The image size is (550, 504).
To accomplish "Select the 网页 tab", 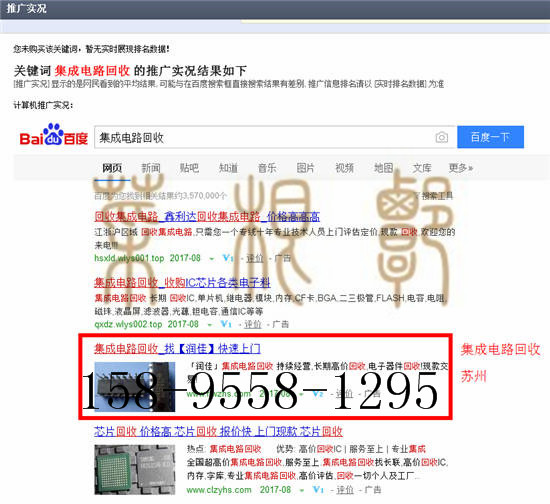I will click(112, 168).
